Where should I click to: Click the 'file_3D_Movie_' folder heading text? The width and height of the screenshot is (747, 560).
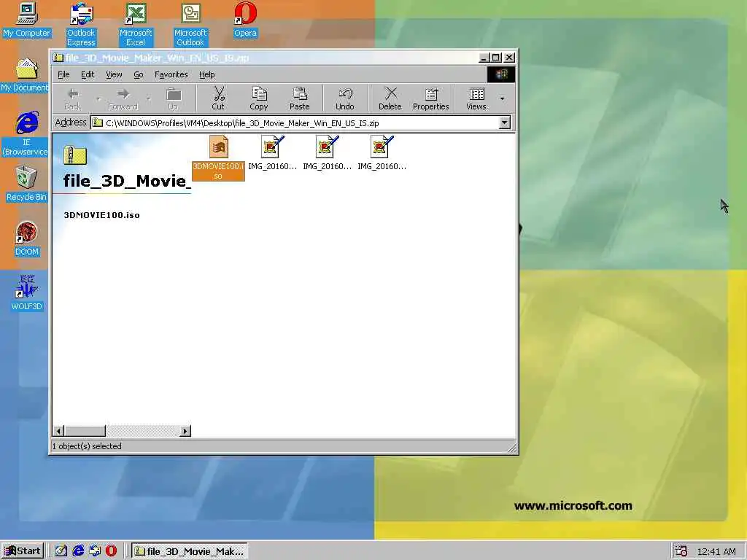pos(127,181)
